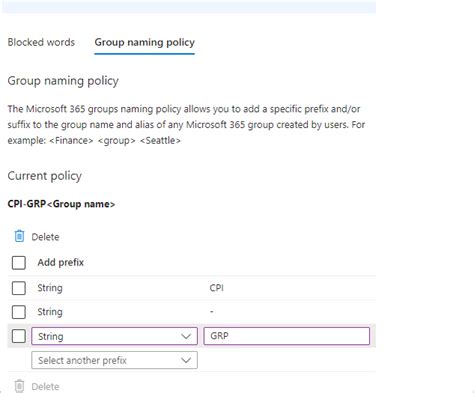This screenshot has width=474, height=393.
Task: Click the upper Delete button label
Action: pyautogui.click(x=45, y=237)
